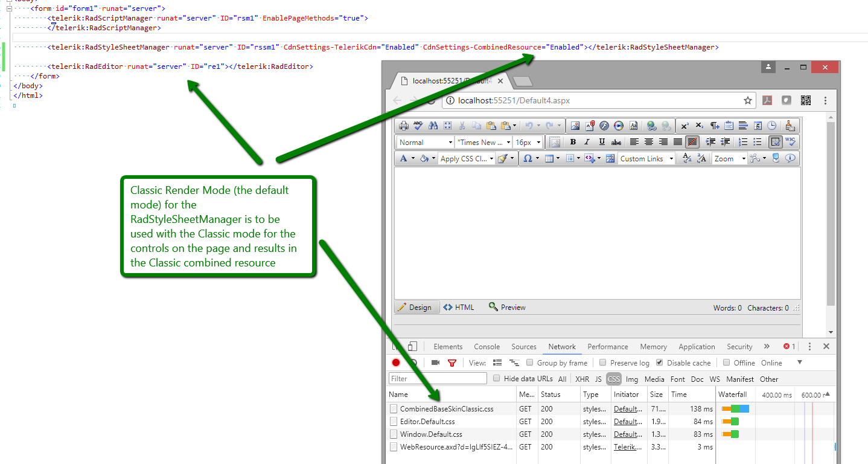Italicize the selected text
The width and height of the screenshot is (868, 464).
pos(587,142)
